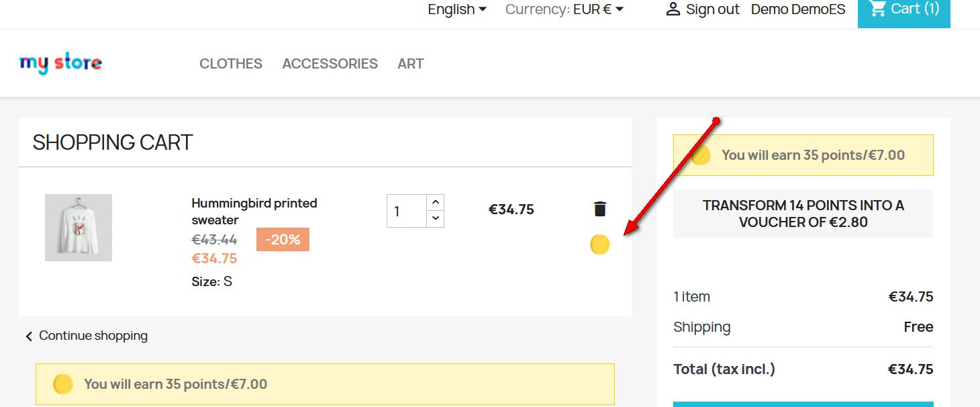Open the Demo DemoES account link
This screenshot has height=407, width=980.
click(x=798, y=9)
